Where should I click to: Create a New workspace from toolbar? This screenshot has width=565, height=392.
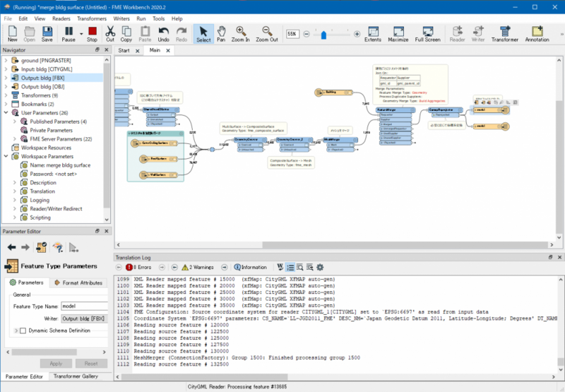tap(12, 34)
